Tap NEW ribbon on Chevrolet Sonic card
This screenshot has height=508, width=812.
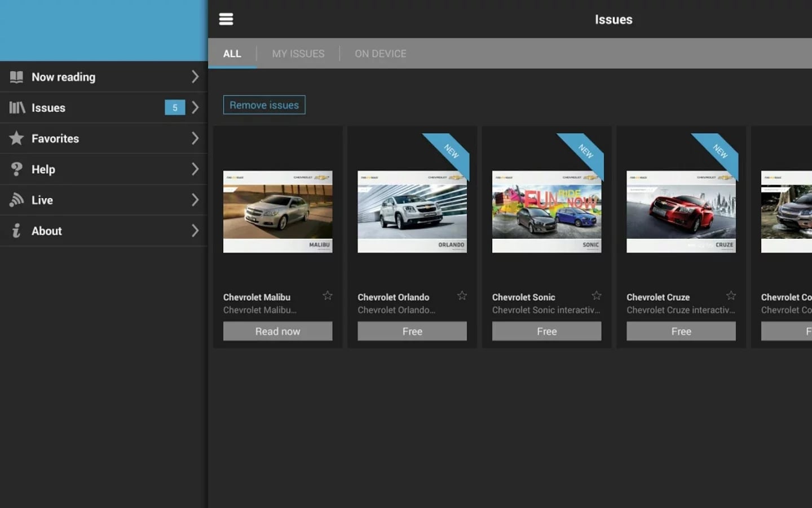[584, 154]
